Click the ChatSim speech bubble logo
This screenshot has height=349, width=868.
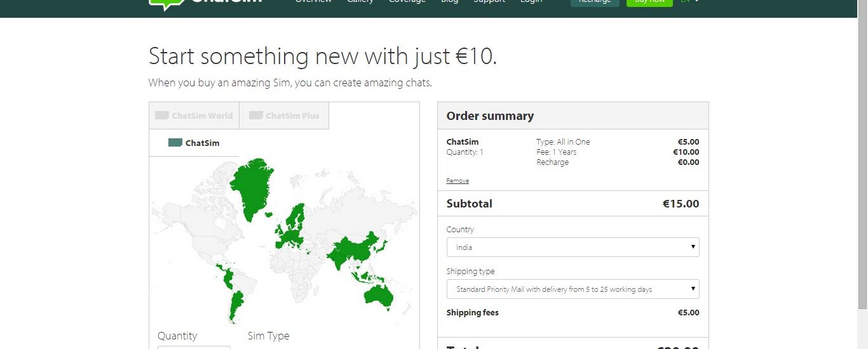tap(161, 4)
